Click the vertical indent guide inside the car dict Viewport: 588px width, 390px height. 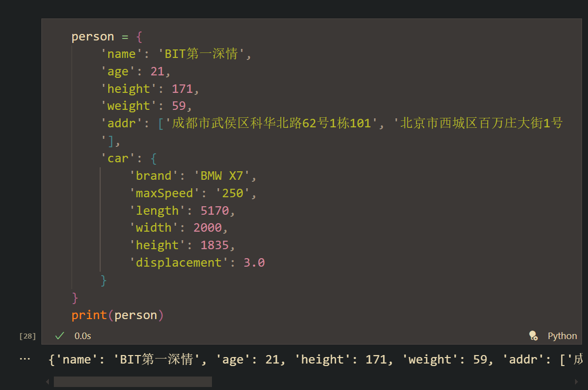click(101, 220)
